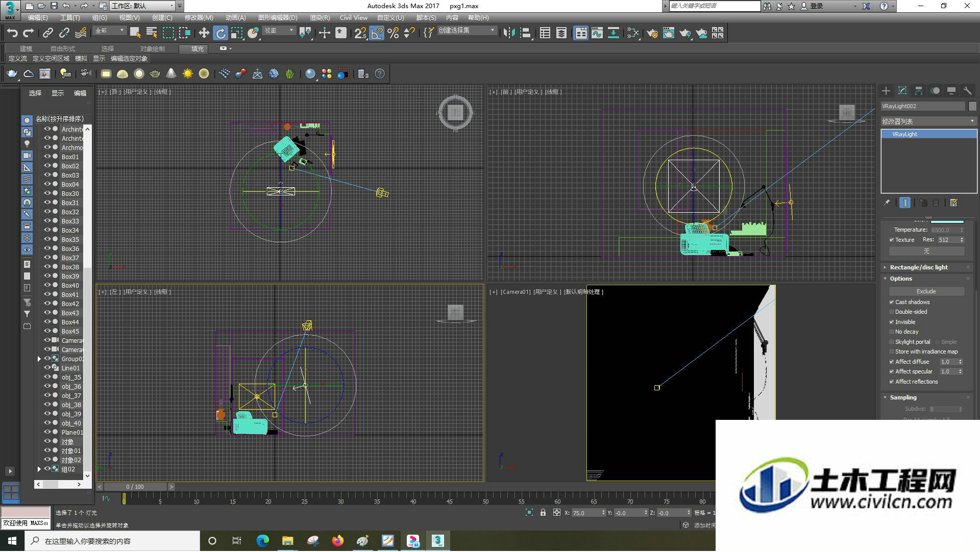The width and height of the screenshot is (980, 552).
Task: Open the Modifiers menu
Action: point(199,18)
